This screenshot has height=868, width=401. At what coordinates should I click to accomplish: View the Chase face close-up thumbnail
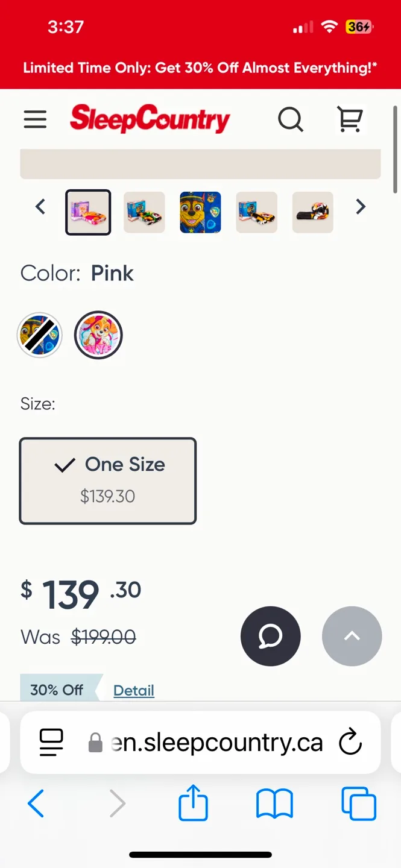pyautogui.click(x=200, y=212)
